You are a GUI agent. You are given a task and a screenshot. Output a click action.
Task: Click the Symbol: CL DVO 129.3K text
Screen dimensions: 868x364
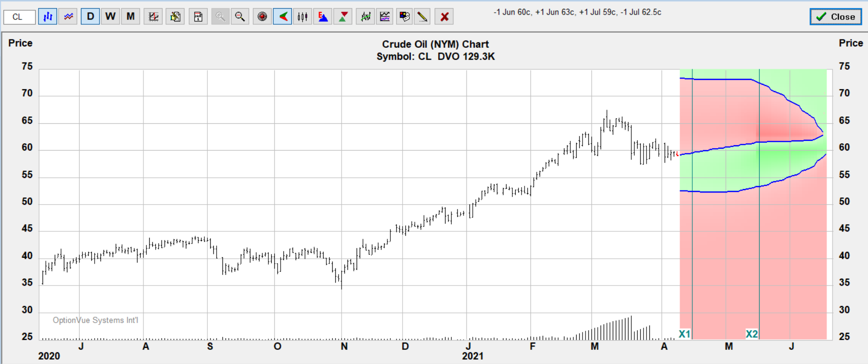coord(435,57)
